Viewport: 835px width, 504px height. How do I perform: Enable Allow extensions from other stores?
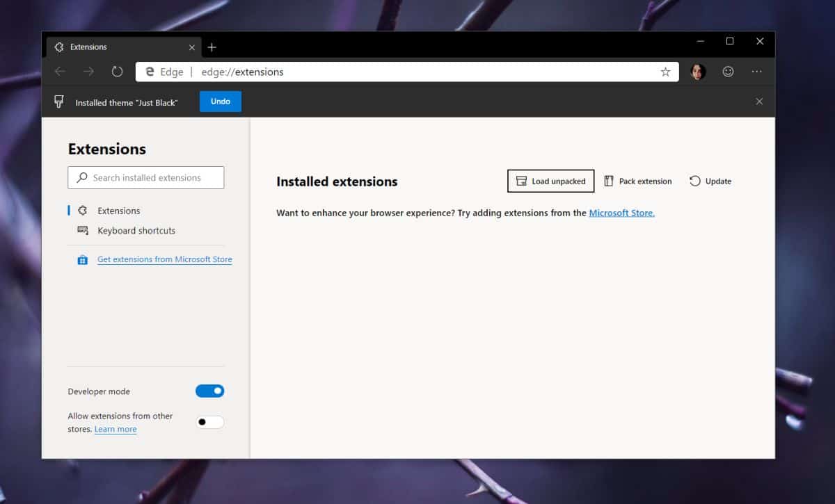[210, 422]
